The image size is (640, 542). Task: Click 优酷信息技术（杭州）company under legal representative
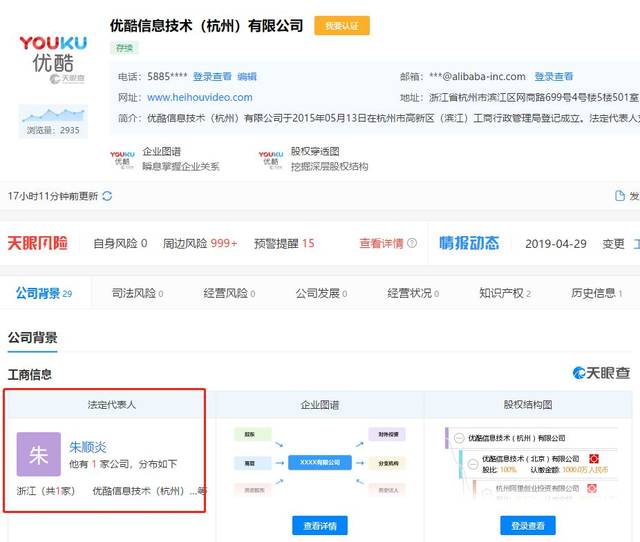149,491
